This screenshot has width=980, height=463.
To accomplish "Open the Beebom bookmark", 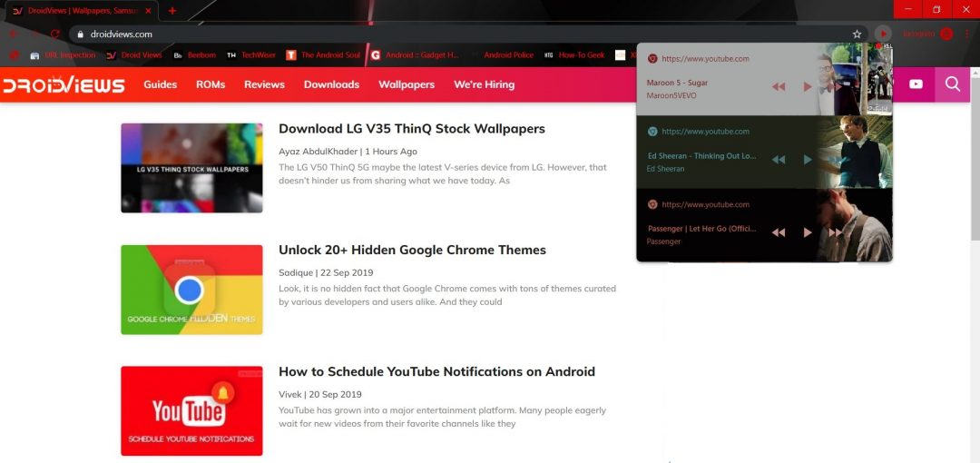I will pos(195,55).
